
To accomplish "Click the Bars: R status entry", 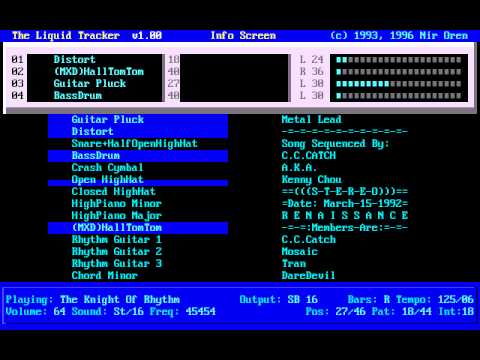I will [369, 299].
